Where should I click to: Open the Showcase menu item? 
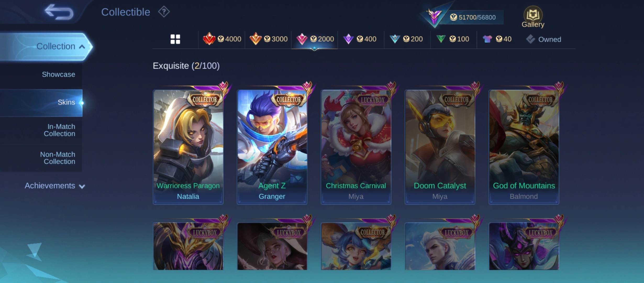(58, 74)
